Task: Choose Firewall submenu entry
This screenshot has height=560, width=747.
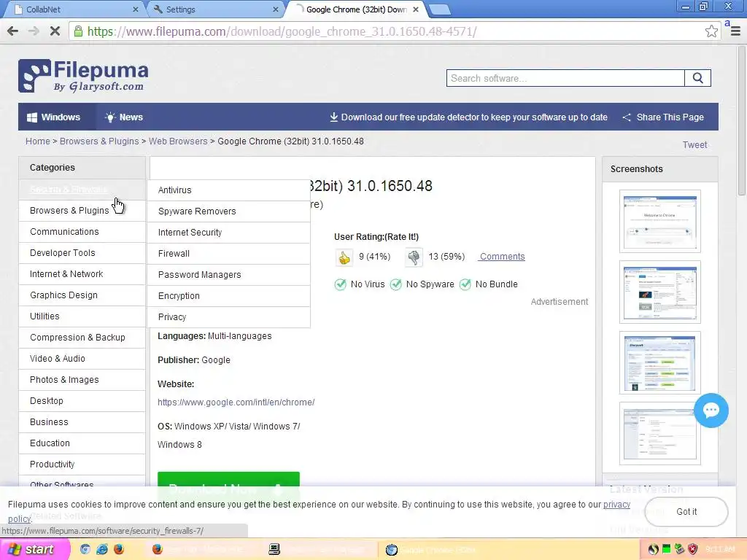Action: pyautogui.click(x=228, y=254)
